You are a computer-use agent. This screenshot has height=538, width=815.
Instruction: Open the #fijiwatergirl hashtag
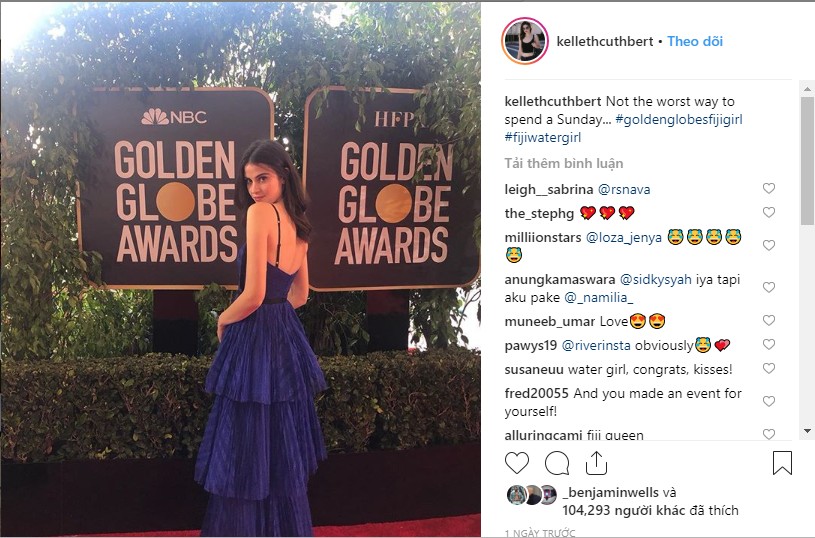click(543, 138)
